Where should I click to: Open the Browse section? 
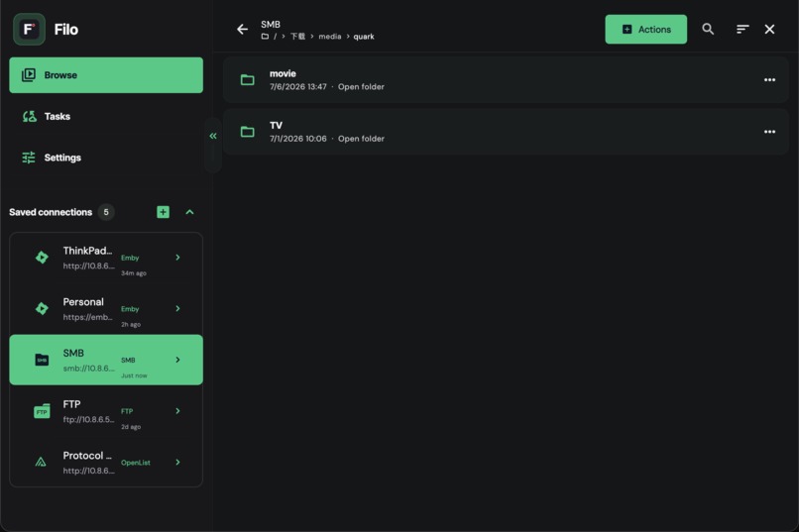[106, 75]
